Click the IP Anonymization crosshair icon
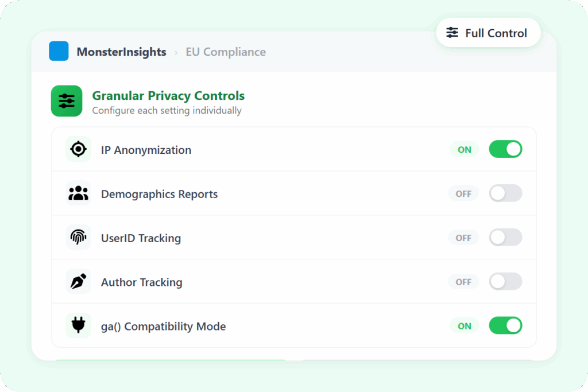Viewport: 588px width, 392px height. (78, 149)
